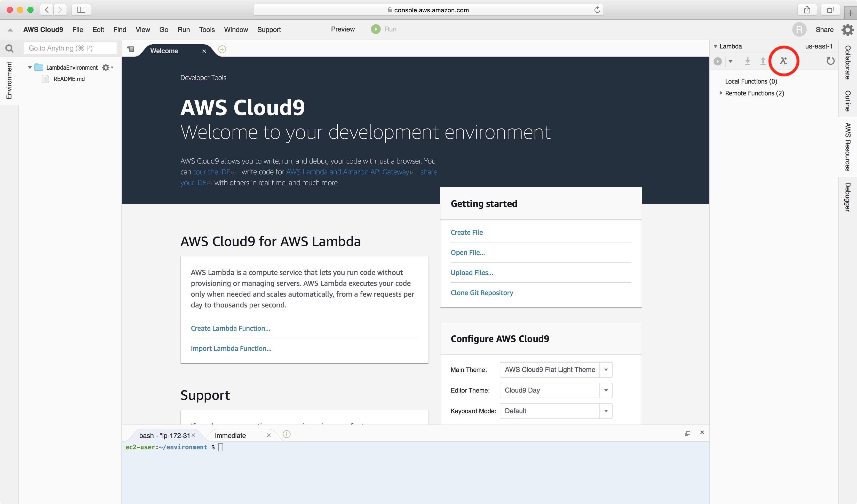Toggle the Environment side panel
857x504 pixels.
click(x=9, y=80)
